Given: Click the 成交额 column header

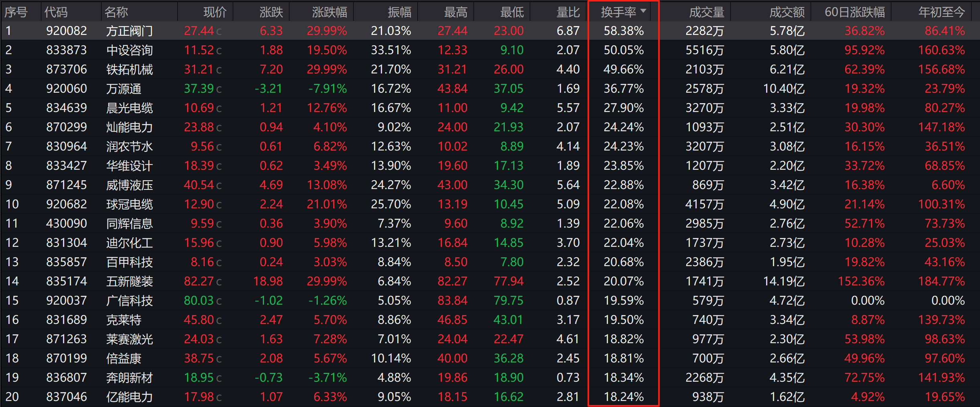Looking at the screenshot, I should tap(787, 12).
